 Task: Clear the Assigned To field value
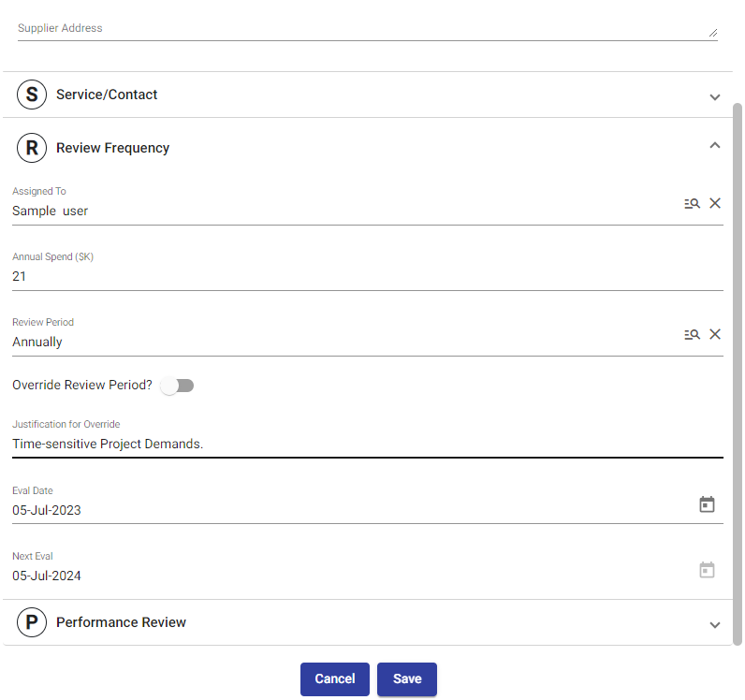pos(715,203)
